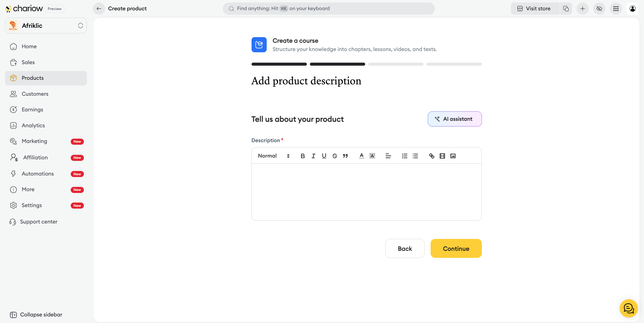Toggle strikethrough text formatting
The image size is (644, 323).
335,156
